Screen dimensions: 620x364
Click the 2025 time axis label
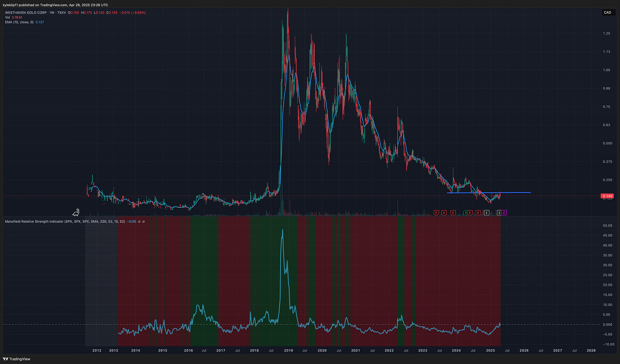pyautogui.click(x=491, y=350)
